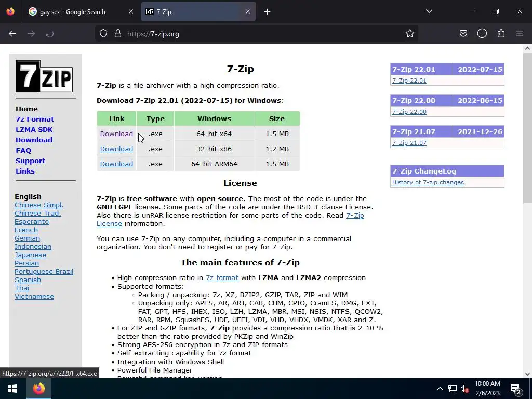Click the 1.2 MB size cell
Viewport: 532px width, 399px height.
click(x=277, y=149)
